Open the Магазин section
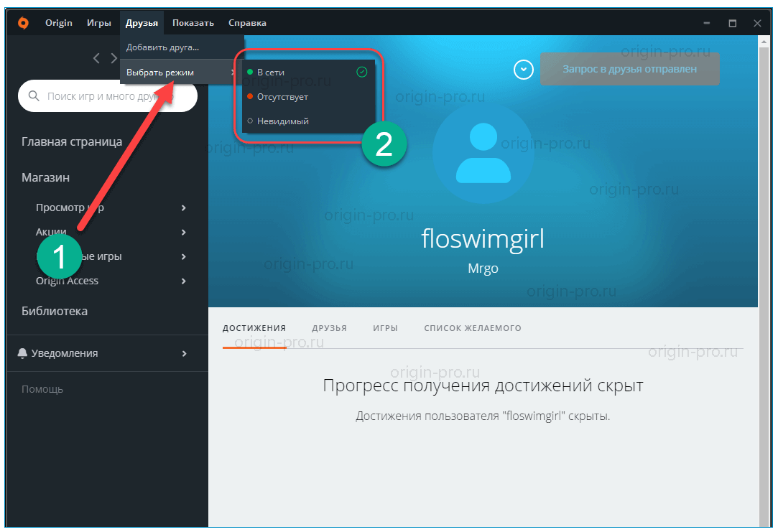 click(45, 177)
